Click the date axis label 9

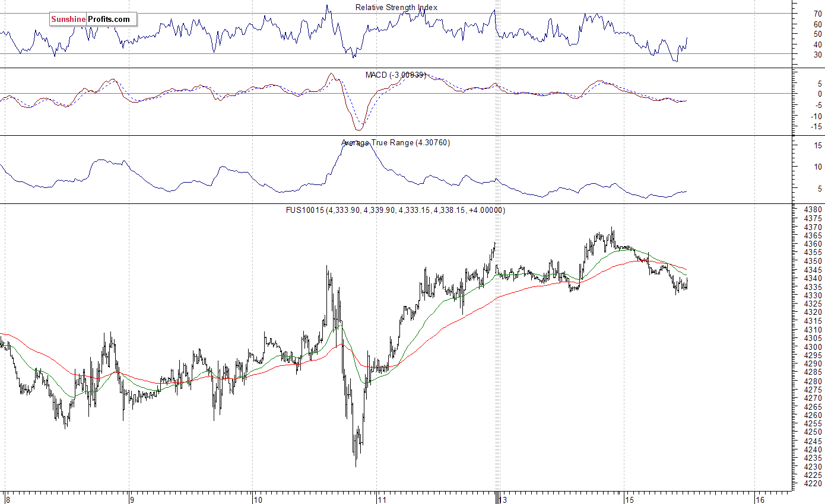132,499
